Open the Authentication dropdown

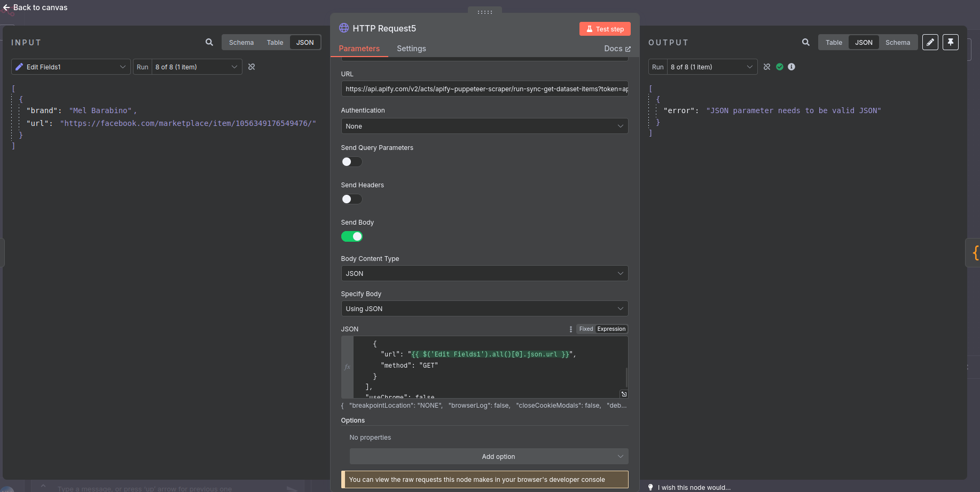coord(484,126)
